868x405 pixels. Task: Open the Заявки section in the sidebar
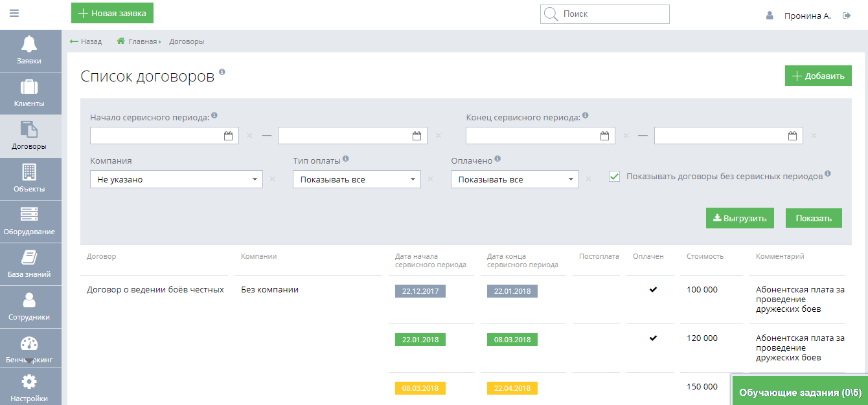[30, 50]
